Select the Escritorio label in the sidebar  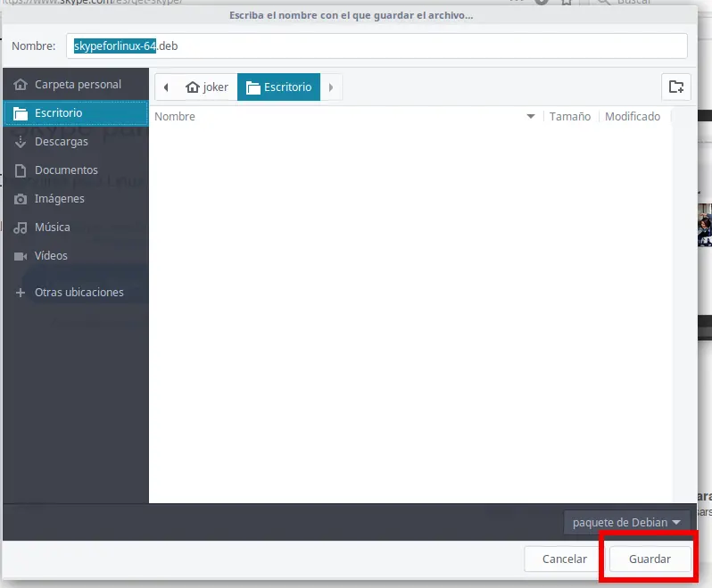click(x=59, y=113)
